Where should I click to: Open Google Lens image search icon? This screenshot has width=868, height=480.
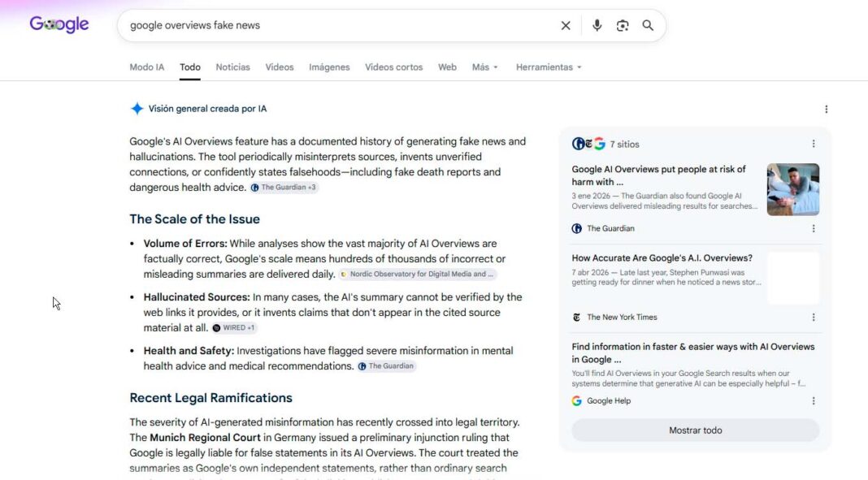(x=623, y=25)
